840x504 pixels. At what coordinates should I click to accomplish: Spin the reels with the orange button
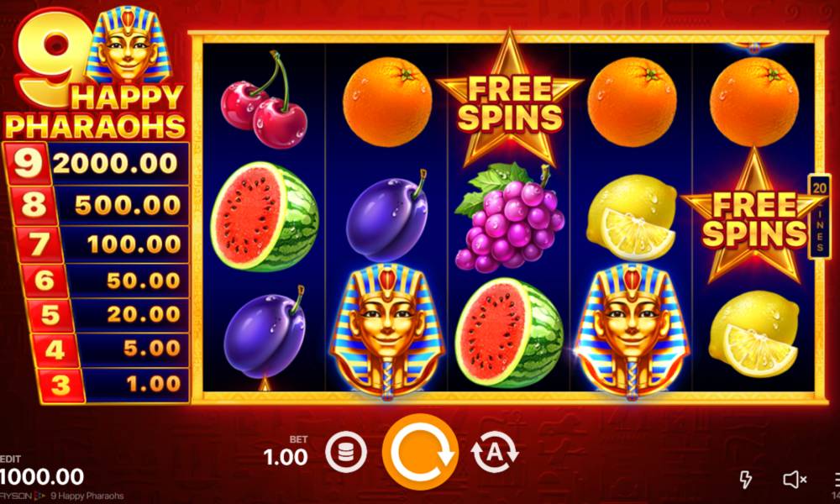(x=421, y=452)
